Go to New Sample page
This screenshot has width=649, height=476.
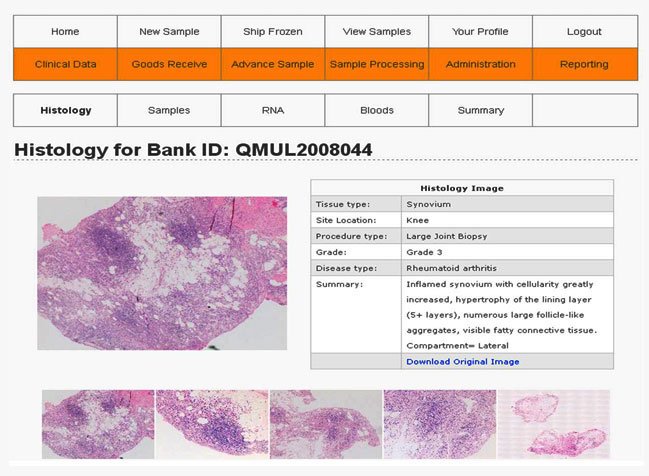tap(169, 32)
